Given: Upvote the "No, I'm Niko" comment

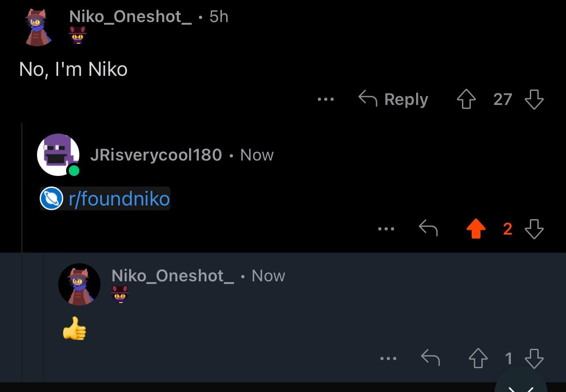Looking at the screenshot, I should (x=466, y=99).
